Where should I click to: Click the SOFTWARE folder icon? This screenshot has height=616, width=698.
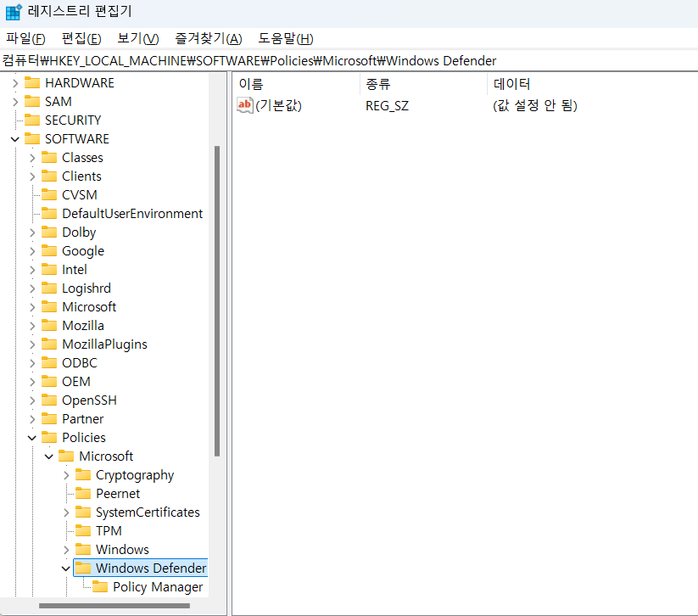32,139
